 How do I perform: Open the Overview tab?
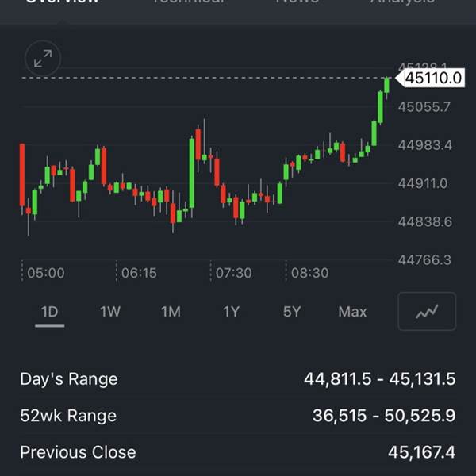pos(63,2)
